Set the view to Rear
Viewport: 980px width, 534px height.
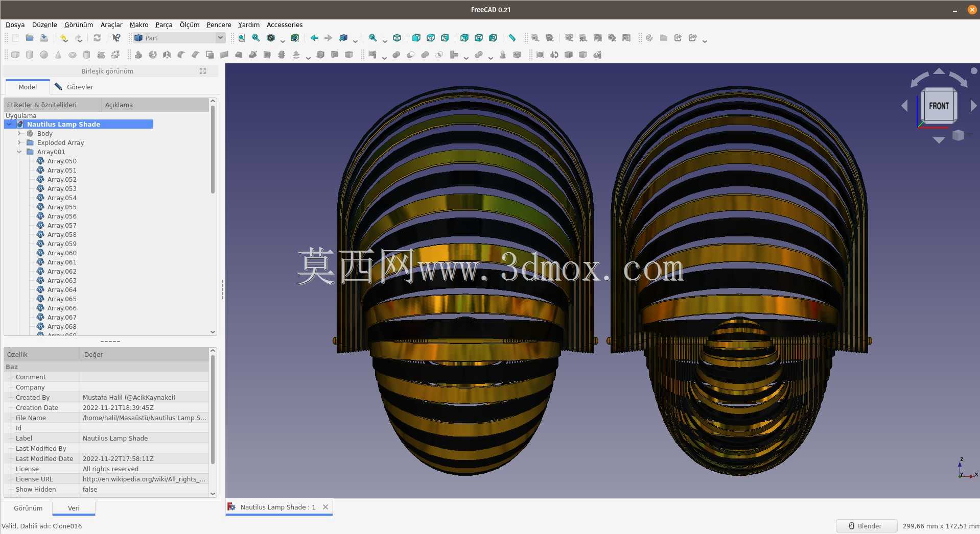(464, 38)
